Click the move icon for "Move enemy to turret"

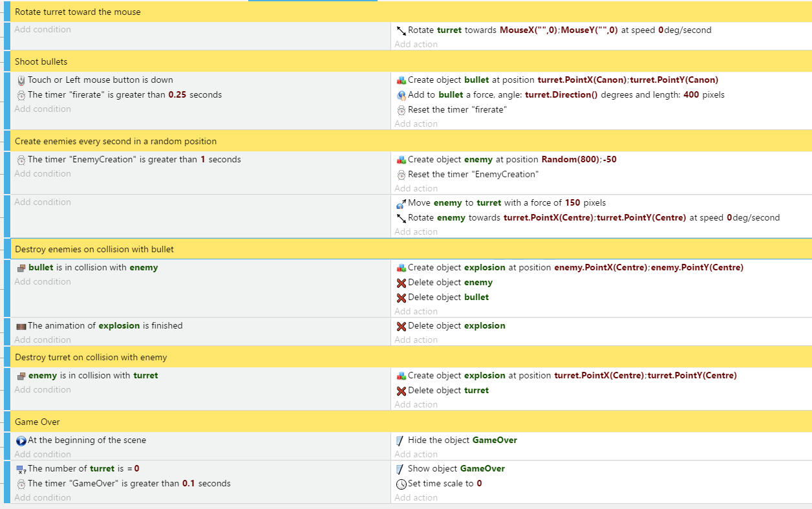click(401, 203)
